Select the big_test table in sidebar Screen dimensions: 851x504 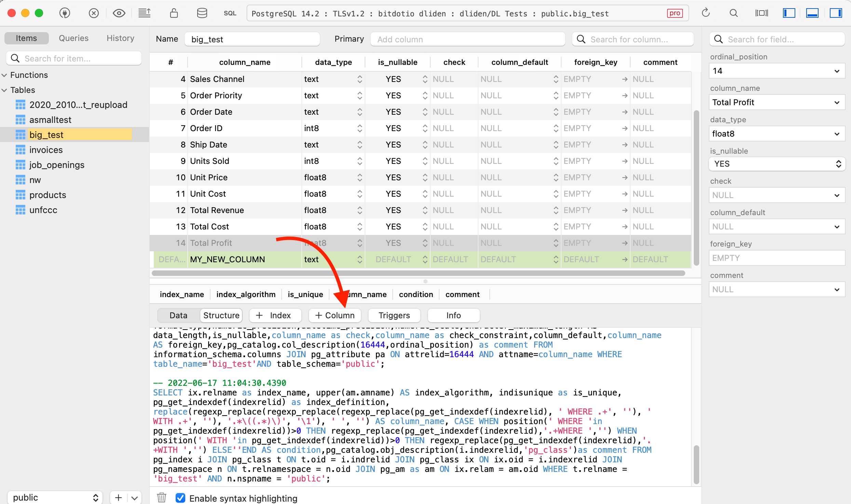tap(75, 135)
